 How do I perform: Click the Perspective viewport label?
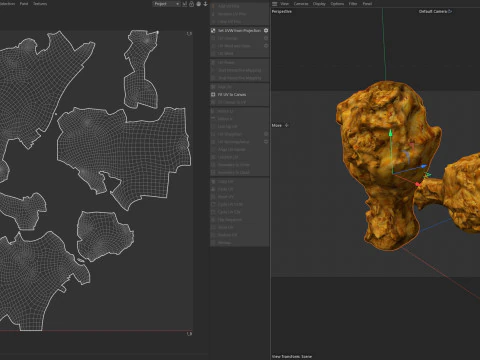pyautogui.click(x=282, y=11)
